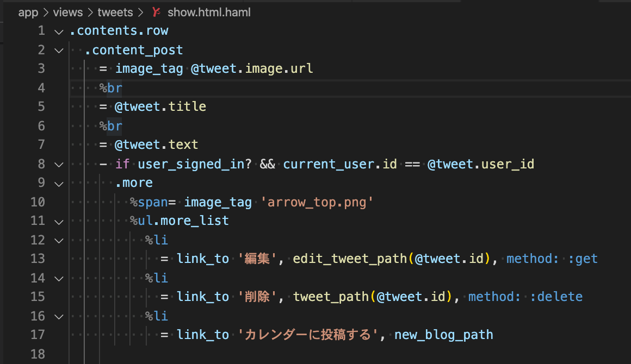
Task: Click tweet_path on line 15
Action: 331,297
